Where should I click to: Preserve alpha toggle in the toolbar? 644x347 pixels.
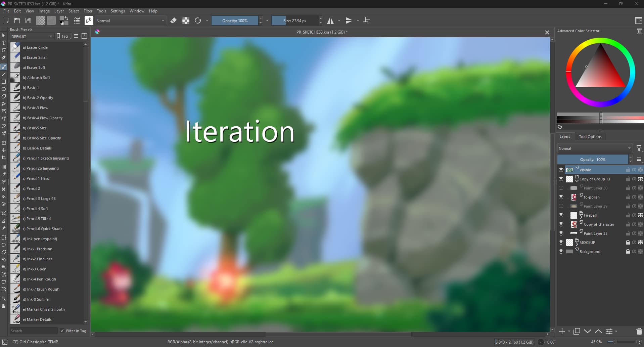[x=186, y=21]
